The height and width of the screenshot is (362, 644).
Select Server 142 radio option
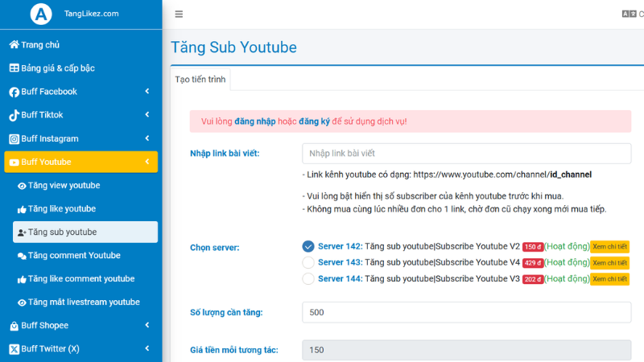308,246
